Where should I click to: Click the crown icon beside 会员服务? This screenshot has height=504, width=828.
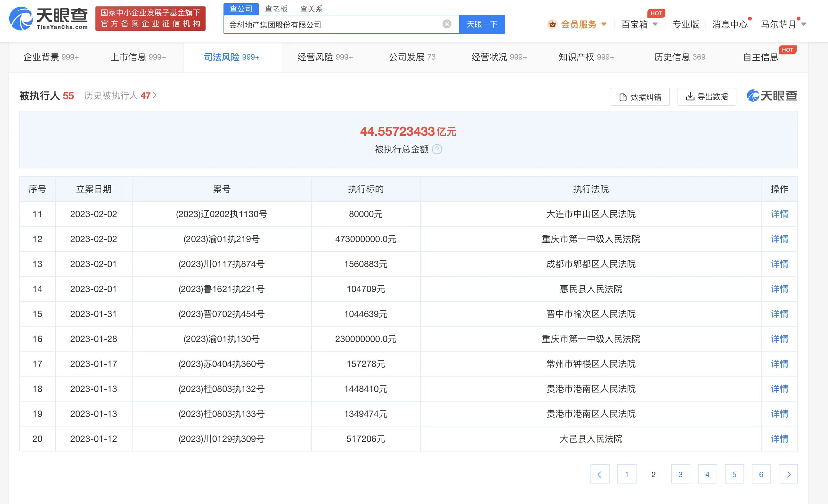(552, 24)
